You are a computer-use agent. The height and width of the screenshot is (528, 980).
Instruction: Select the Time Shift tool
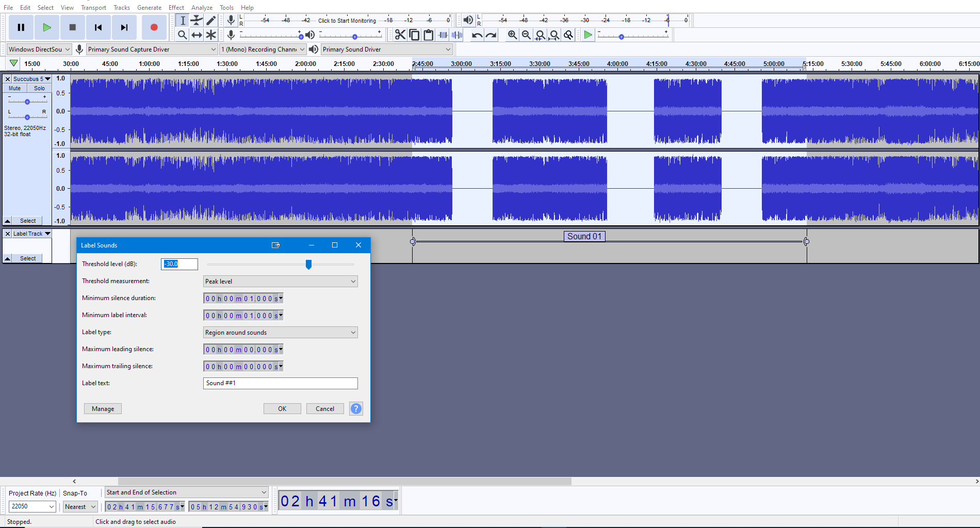pyautogui.click(x=197, y=35)
